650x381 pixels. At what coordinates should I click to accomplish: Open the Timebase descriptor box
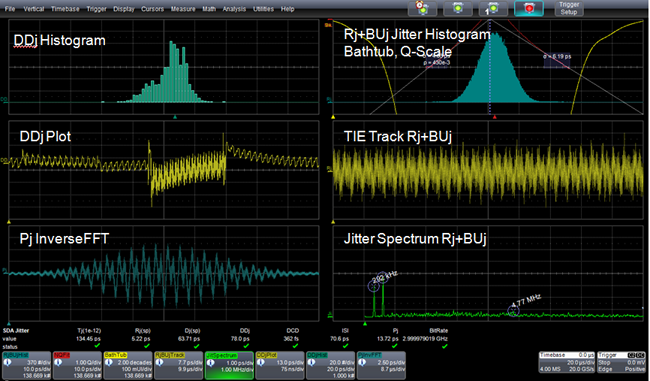(x=566, y=362)
